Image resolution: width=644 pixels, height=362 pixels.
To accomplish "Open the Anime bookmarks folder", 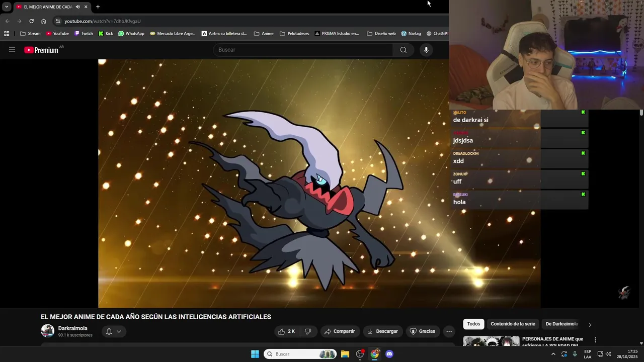I will coord(264,34).
